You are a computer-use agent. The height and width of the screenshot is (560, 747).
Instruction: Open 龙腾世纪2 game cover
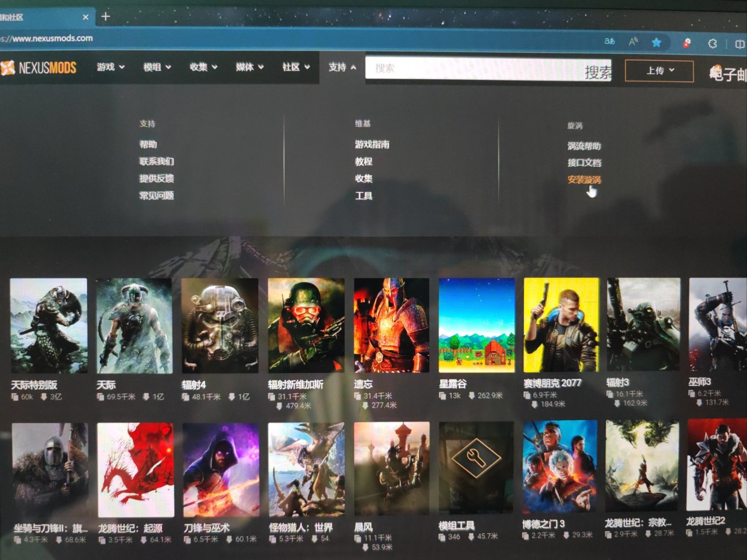click(717, 464)
